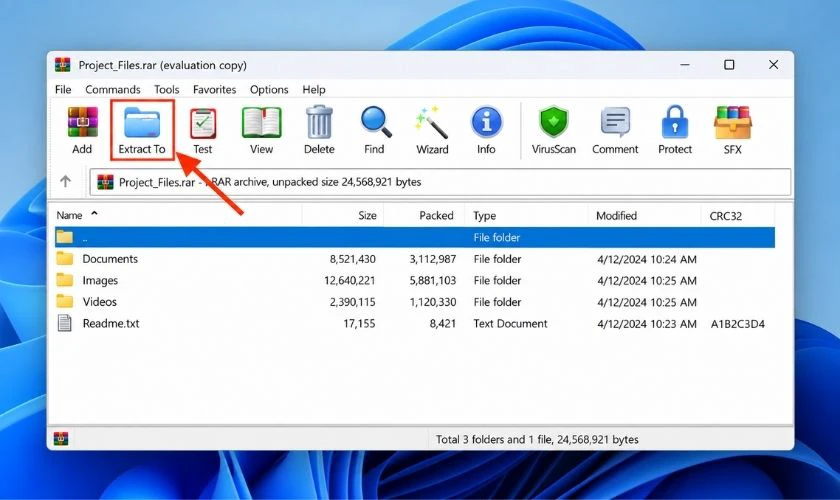Click Documents size 8,521,430
The width and height of the screenshot is (840, 500).
352,259
